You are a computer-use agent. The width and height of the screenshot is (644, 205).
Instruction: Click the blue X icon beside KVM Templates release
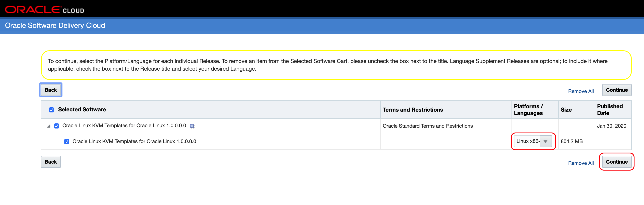point(192,126)
